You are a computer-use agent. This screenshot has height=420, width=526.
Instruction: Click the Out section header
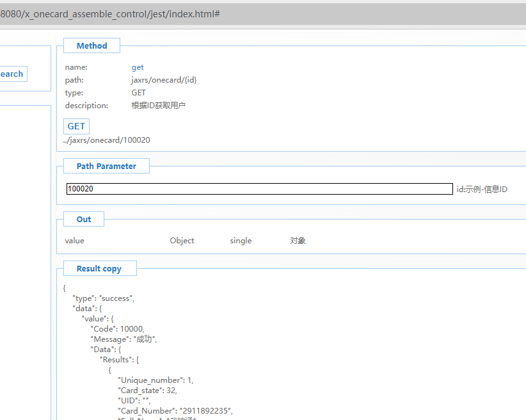(x=84, y=220)
